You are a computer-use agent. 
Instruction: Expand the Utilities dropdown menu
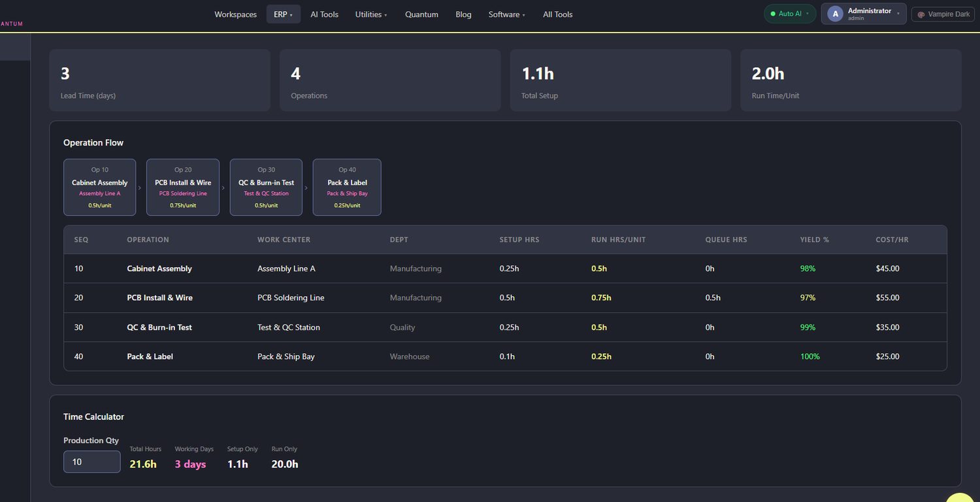tap(371, 14)
